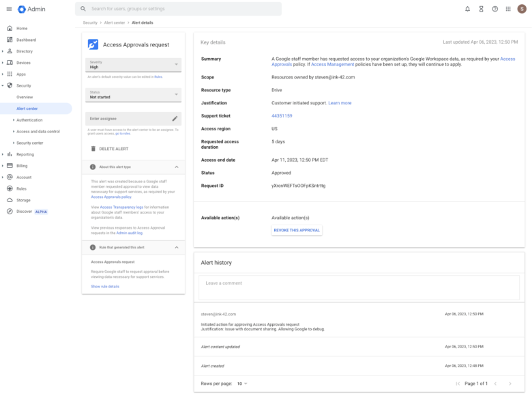
Task: Select Overview under Security
Action: [x=25, y=97]
